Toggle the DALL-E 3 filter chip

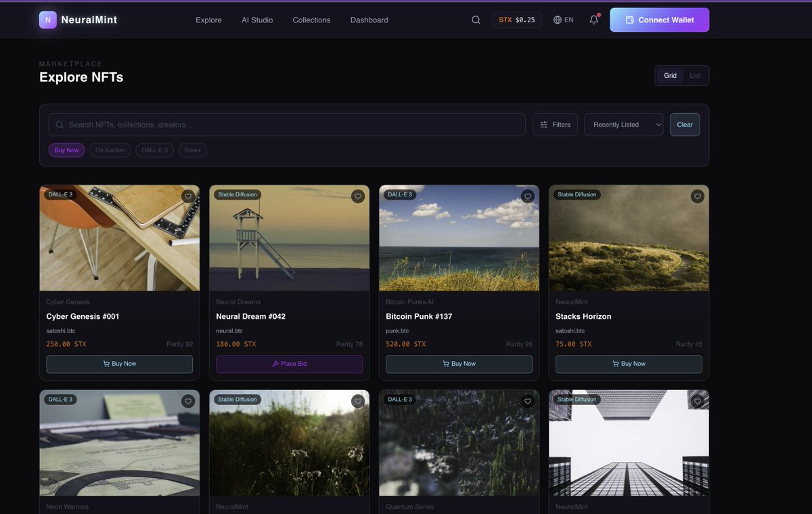(155, 150)
